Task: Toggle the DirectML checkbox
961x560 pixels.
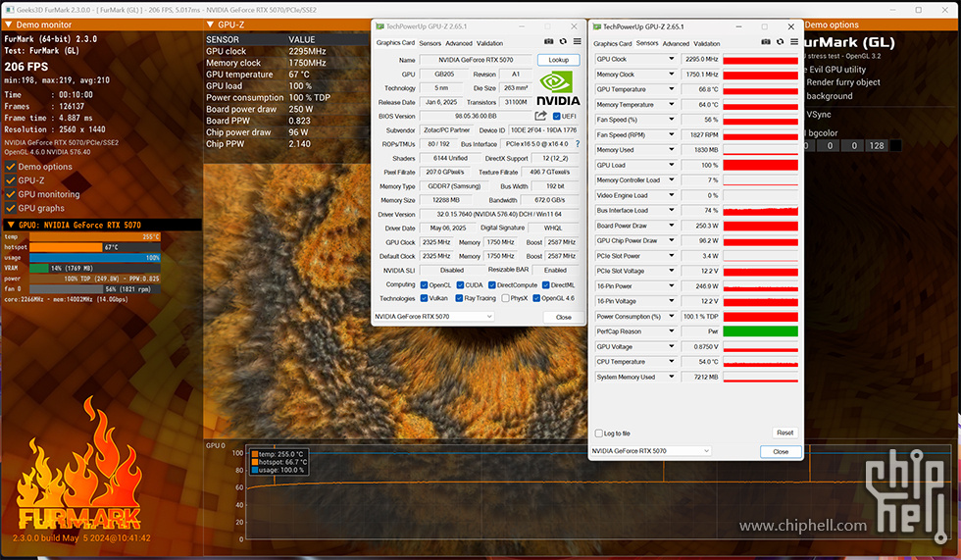Action: pos(545,284)
